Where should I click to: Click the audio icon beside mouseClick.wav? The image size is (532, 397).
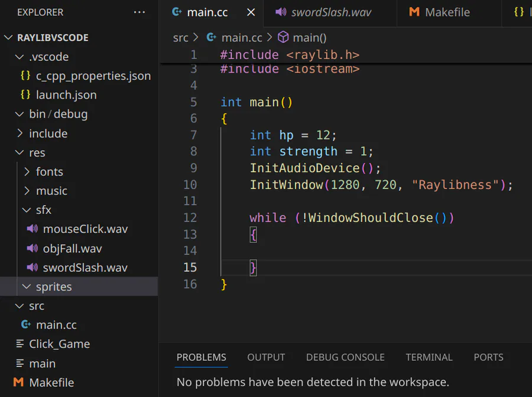[x=33, y=229]
